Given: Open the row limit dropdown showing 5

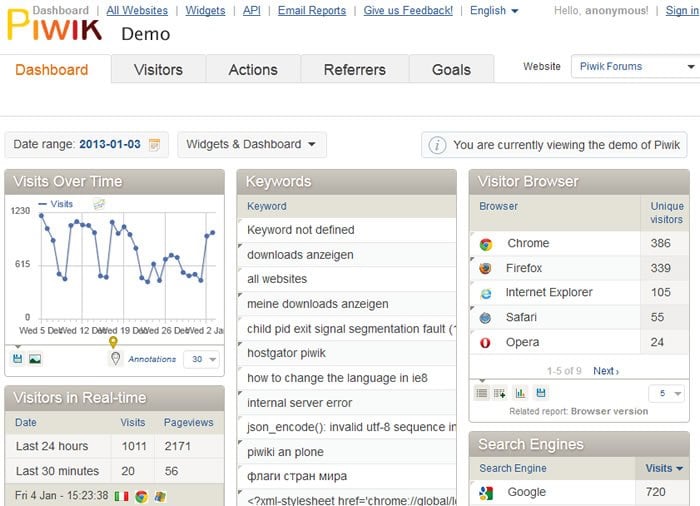Looking at the screenshot, I should click(x=667, y=393).
